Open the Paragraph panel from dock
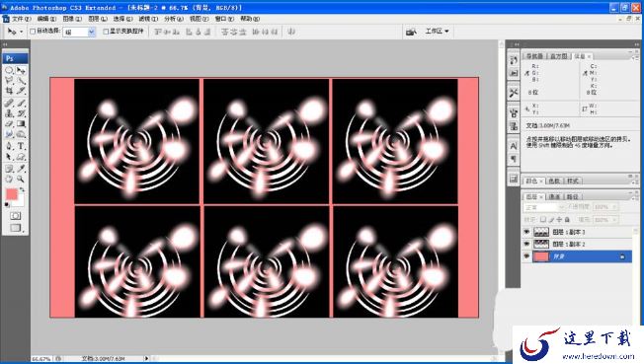 514,159
